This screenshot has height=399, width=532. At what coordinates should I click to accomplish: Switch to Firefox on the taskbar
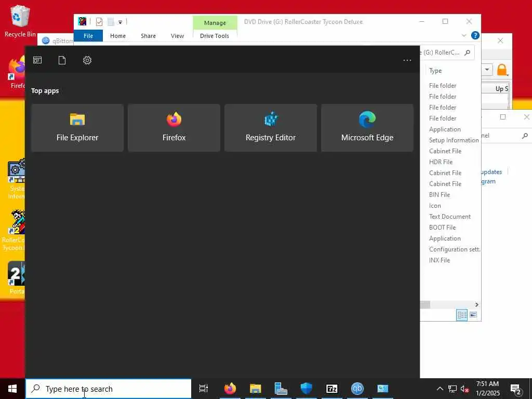tap(230, 389)
